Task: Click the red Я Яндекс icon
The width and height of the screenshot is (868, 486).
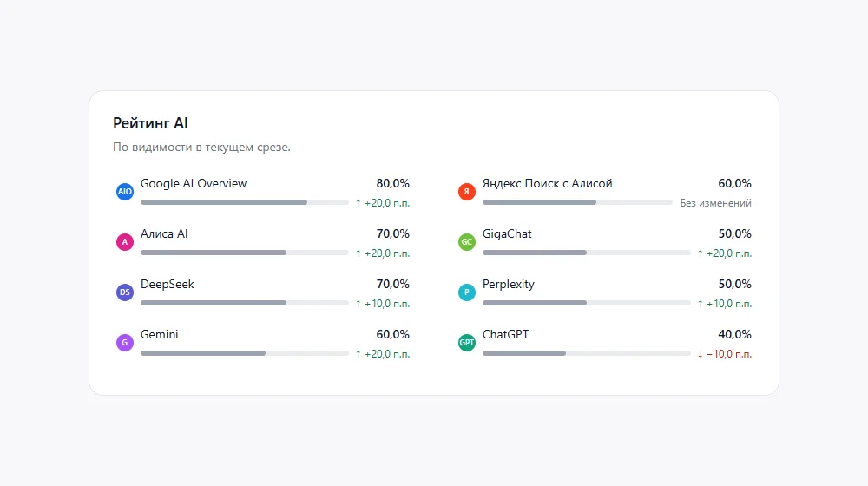Action: coord(467,192)
